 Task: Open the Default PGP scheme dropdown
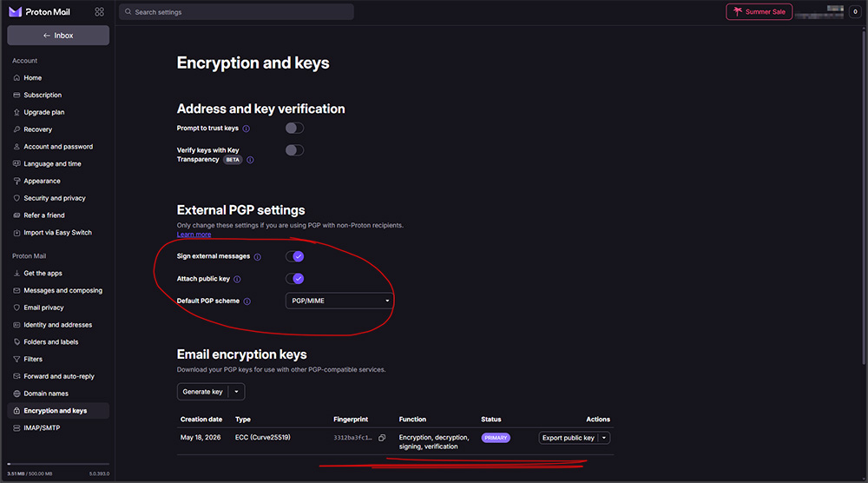339,301
